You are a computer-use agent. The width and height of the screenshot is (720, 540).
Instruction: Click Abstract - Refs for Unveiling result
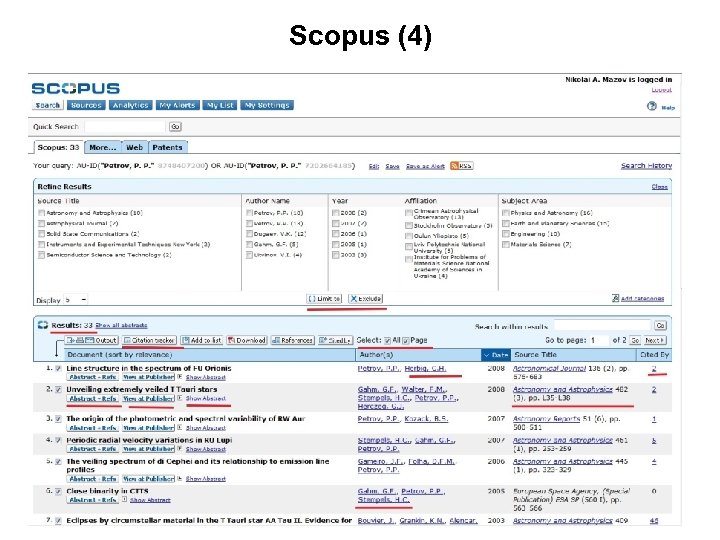93,399
